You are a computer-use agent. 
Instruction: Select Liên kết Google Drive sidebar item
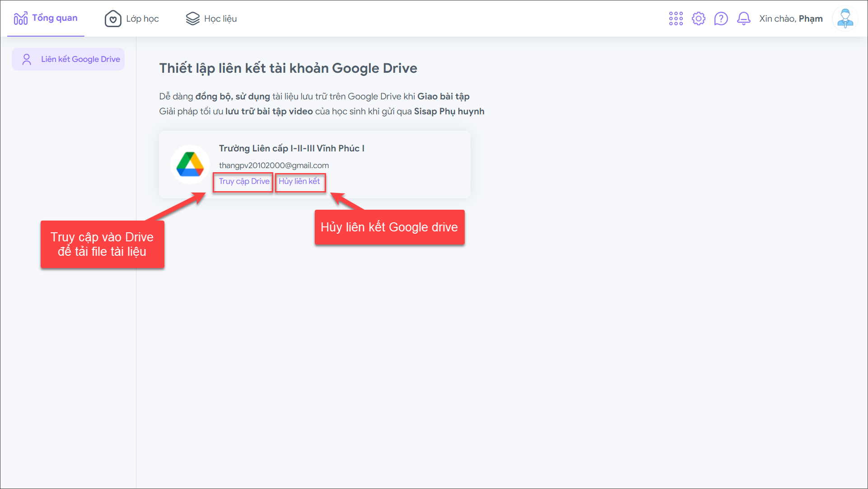[80, 59]
